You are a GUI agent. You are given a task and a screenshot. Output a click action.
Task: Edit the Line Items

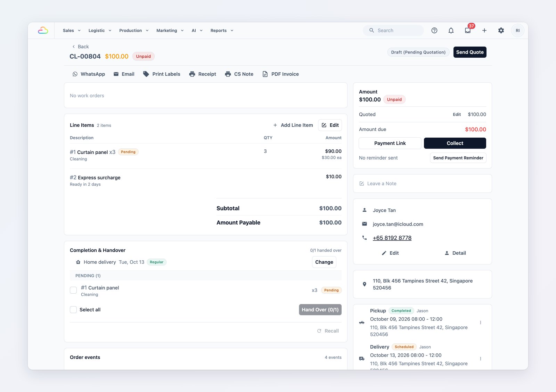(330, 125)
